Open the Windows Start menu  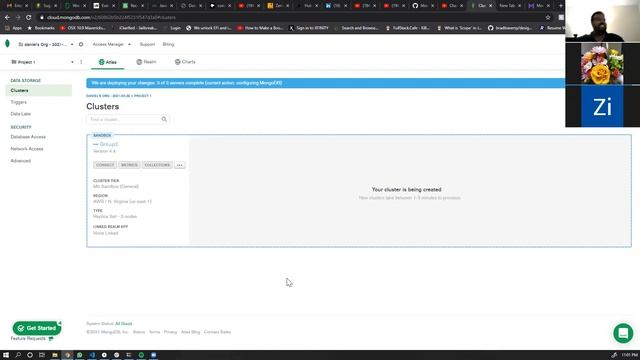coord(6,355)
